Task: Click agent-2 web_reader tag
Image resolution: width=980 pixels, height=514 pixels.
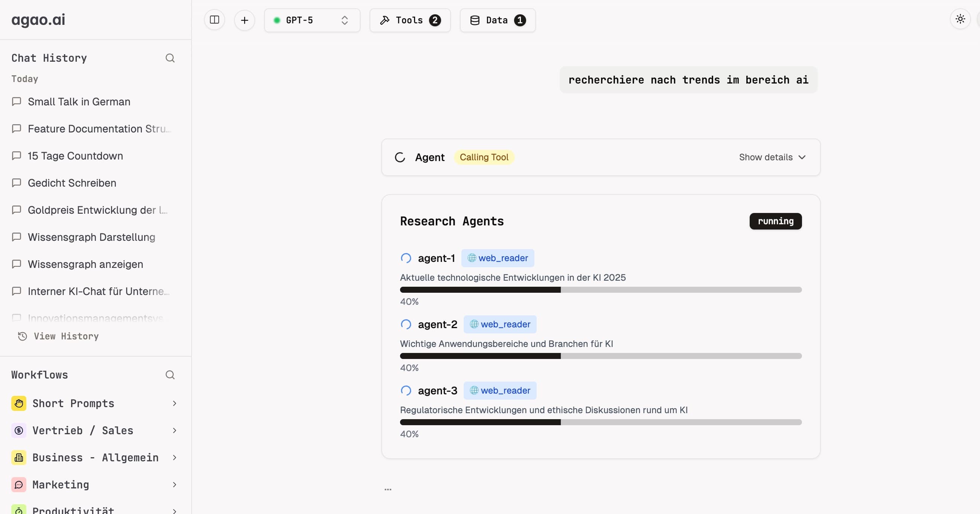Action: [x=500, y=324]
